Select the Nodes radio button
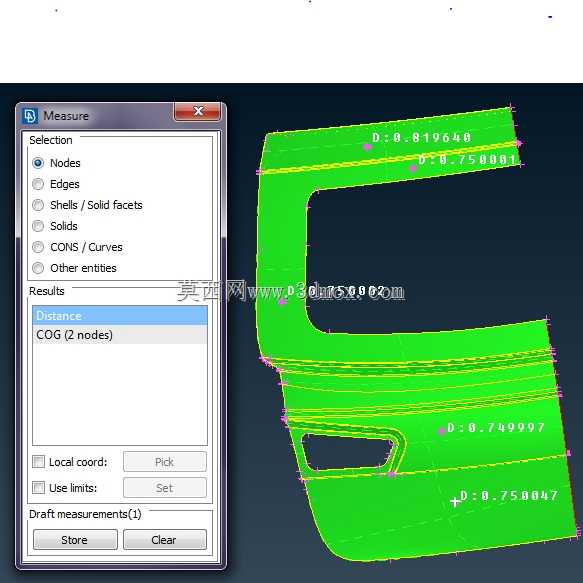 pos(38,163)
